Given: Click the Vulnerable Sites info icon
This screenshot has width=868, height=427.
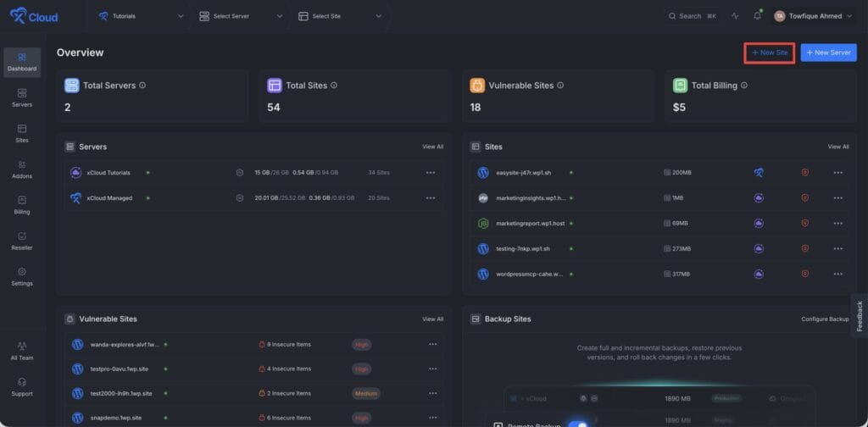Looking at the screenshot, I should pos(560,86).
